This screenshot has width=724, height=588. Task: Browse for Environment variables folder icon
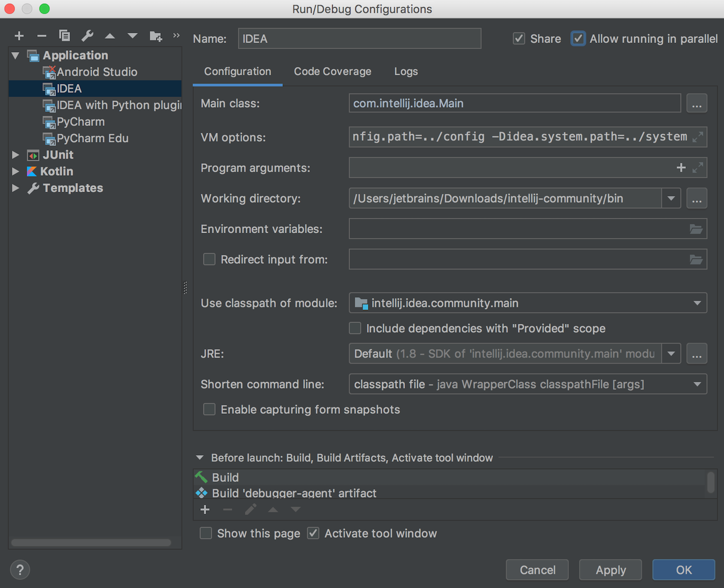pyautogui.click(x=696, y=229)
